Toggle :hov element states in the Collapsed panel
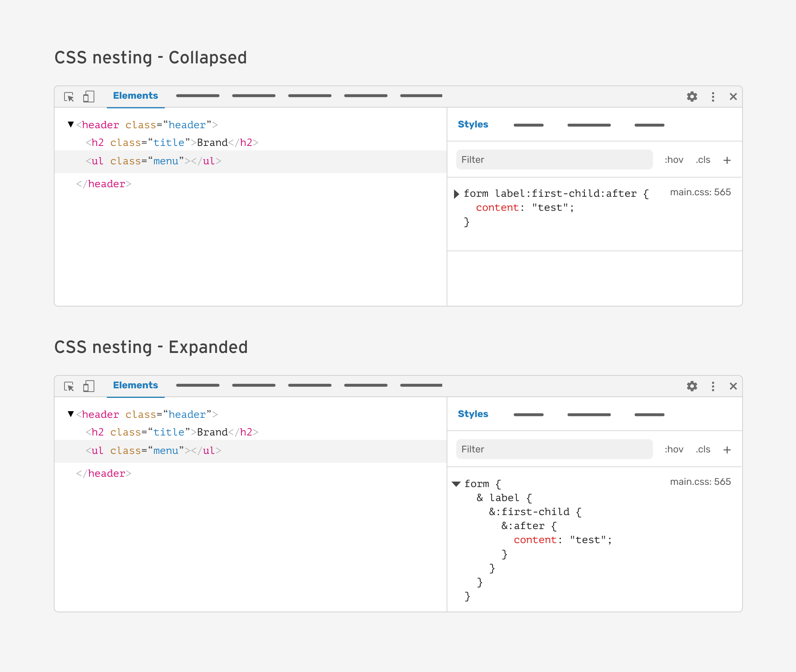796x672 pixels. click(674, 160)
